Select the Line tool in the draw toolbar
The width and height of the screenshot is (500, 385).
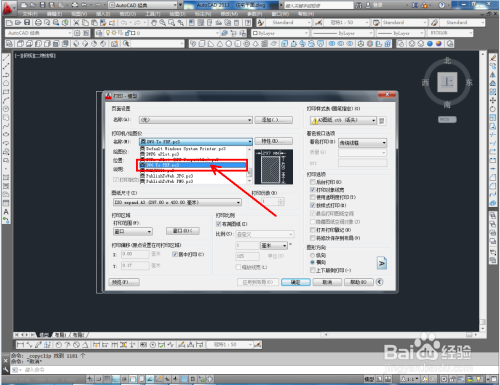pyautogui.click(x=6, y=58)
